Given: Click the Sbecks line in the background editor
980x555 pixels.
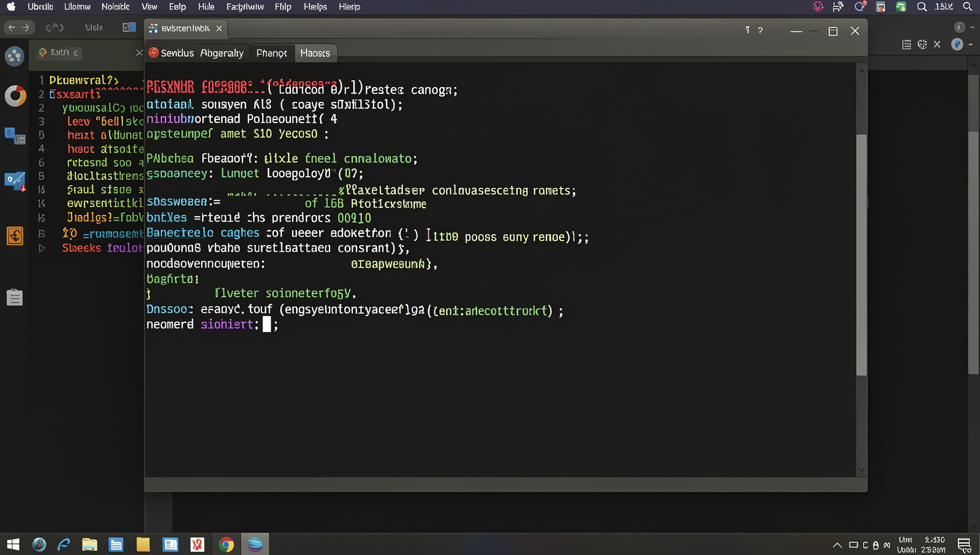Looking at the screenshot, I should pos(102,248).
